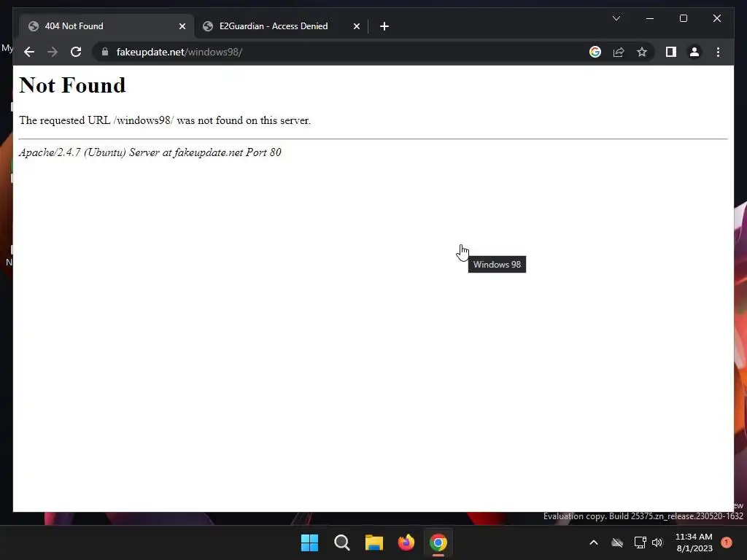Maximize the Chrome window
Viewport: 747px width, 560px height.
point(683,18)
